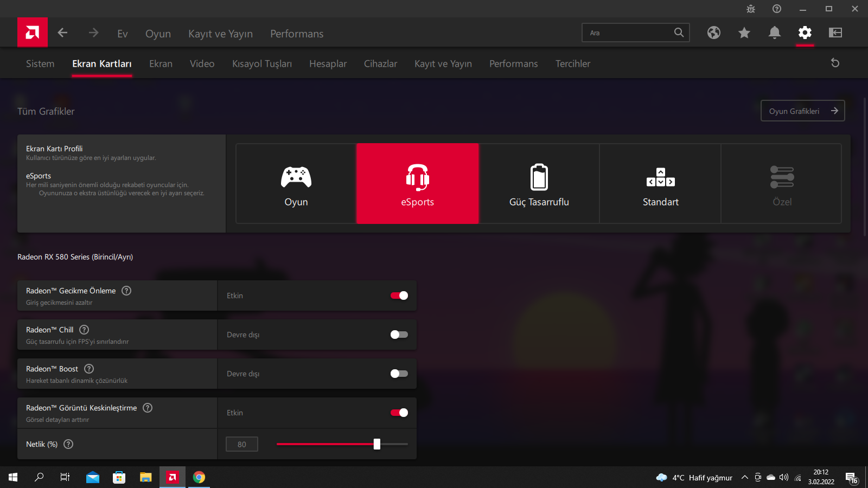
Task: Switch to the Video settings tab
Action: pos(202,63)
